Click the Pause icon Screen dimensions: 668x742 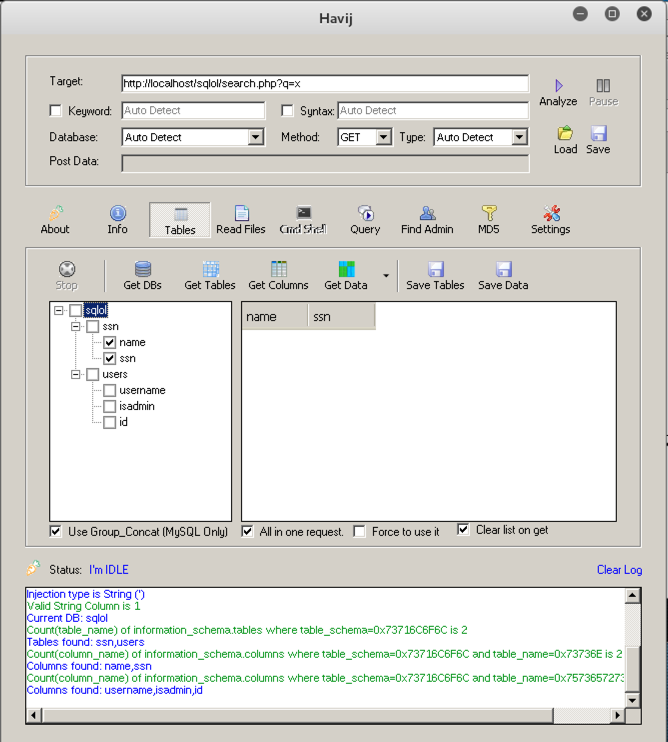point(603,86)
